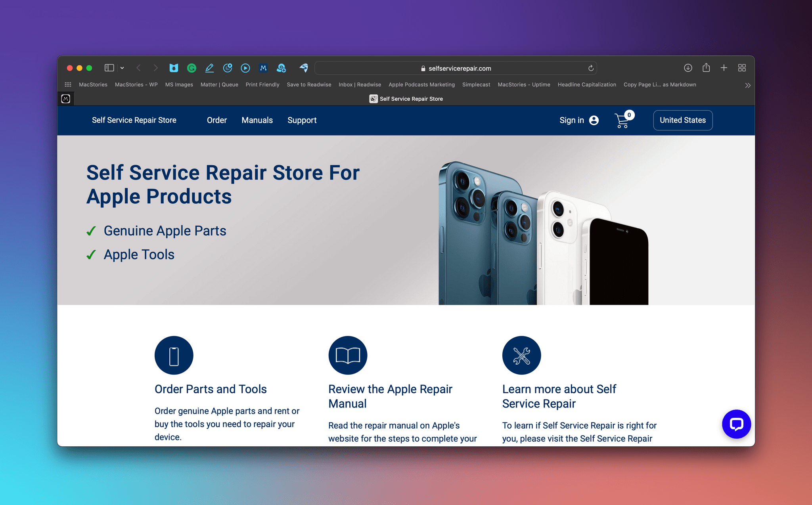Open the blue swirl extension with plus badge

(282, 68)
